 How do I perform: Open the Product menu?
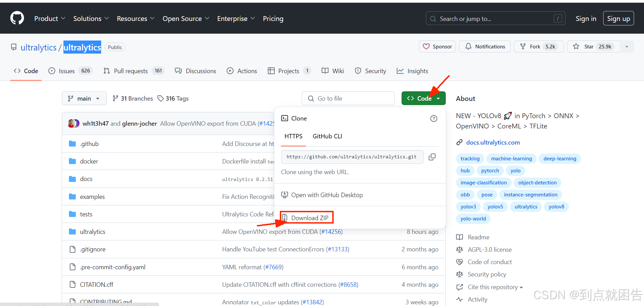[x=50, y=19]
